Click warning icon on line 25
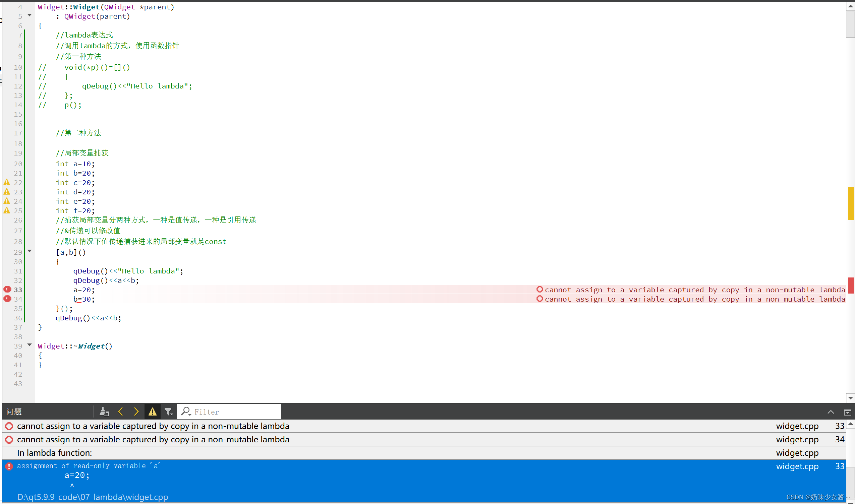The height and width of the screenshot is (504, 855). pos(7,210)
